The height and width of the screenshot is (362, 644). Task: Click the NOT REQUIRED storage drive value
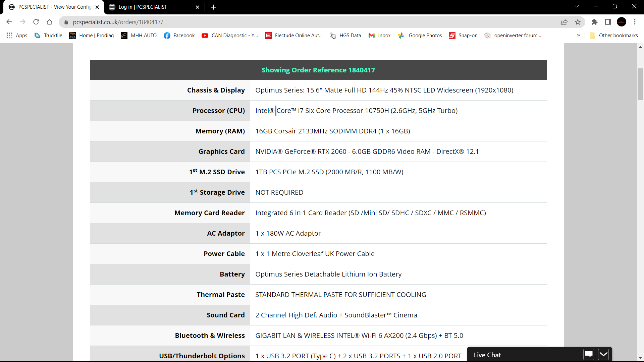(279, 192)
